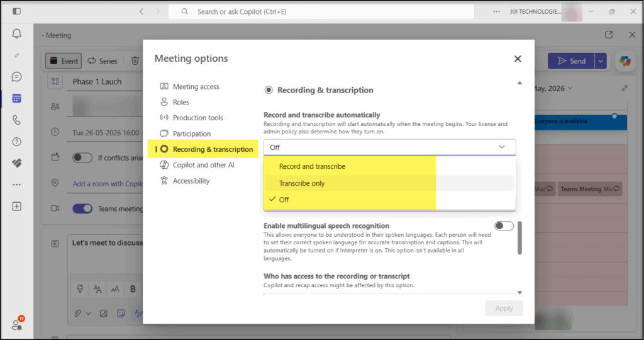Toggle the Teams meeting switch
Screen dimensions: 644x340
(x=82, y=208)
